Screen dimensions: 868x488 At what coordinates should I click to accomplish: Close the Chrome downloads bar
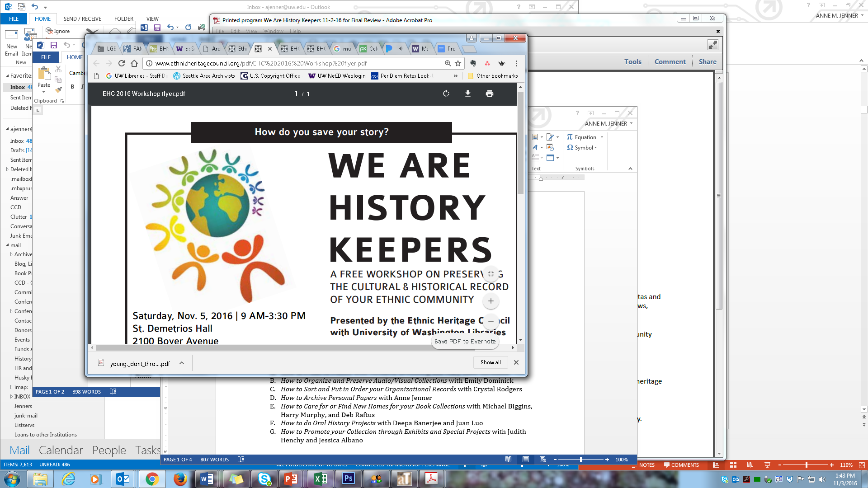[516, 362]
